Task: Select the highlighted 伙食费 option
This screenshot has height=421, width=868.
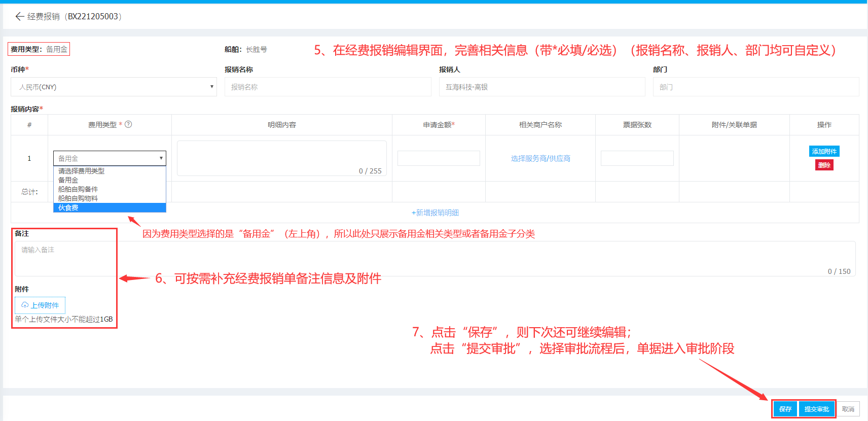Action: coord(110,207)
